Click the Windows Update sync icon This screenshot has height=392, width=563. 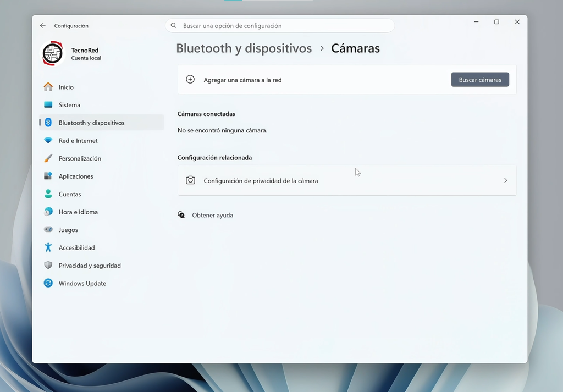point(48,283)
